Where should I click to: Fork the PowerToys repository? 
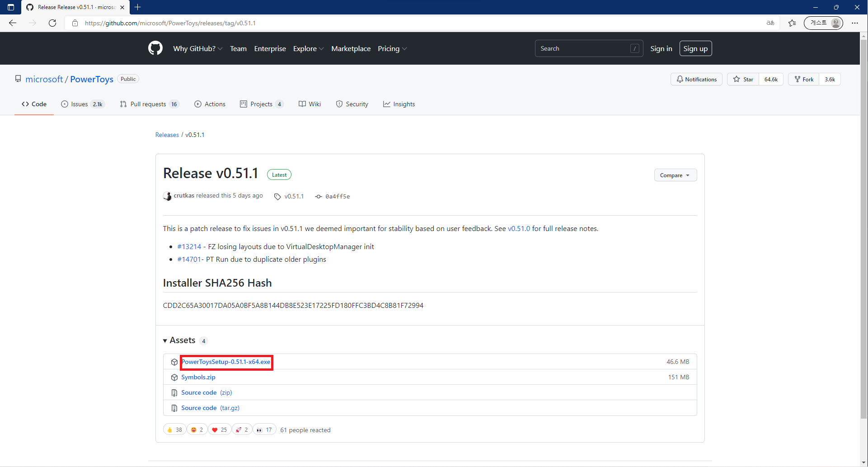(x=803, y=79)
